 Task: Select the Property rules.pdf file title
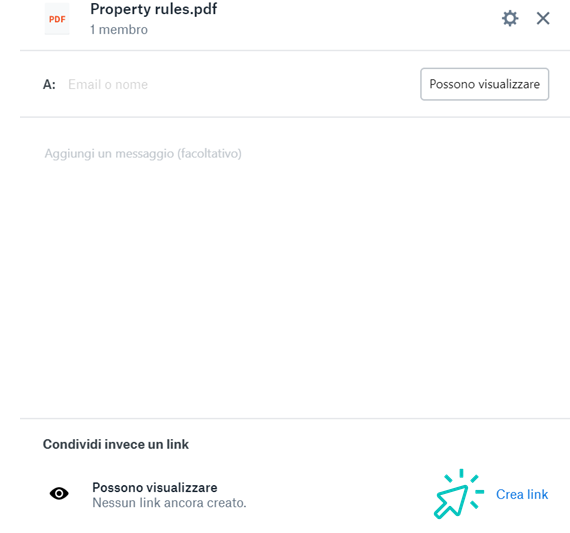[153, 9]
